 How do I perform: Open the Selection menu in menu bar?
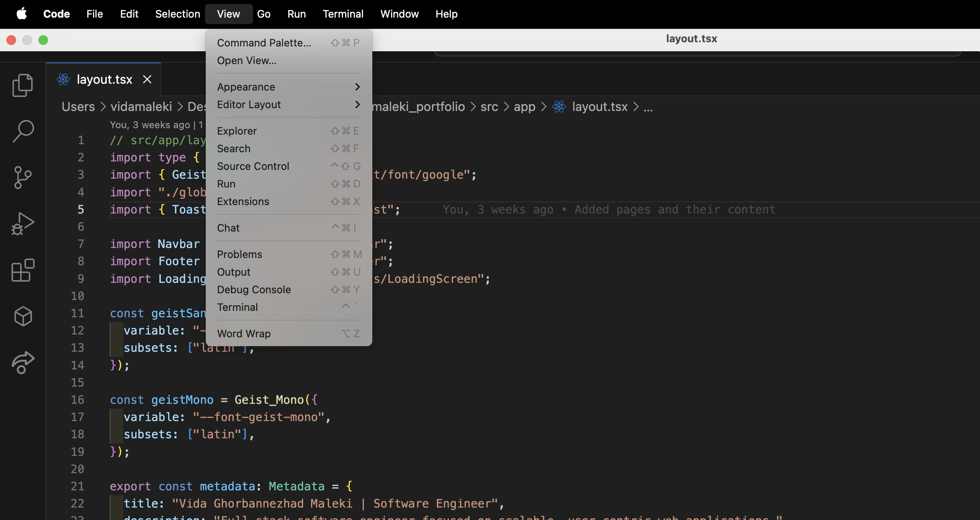point(177,14)
